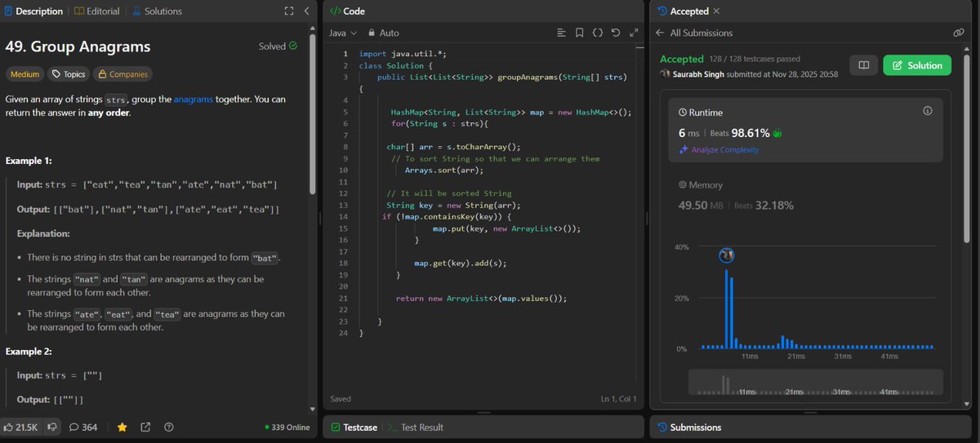980x443 pixels.
Task: Open the help question mark icon
Action: click(169, 427)
